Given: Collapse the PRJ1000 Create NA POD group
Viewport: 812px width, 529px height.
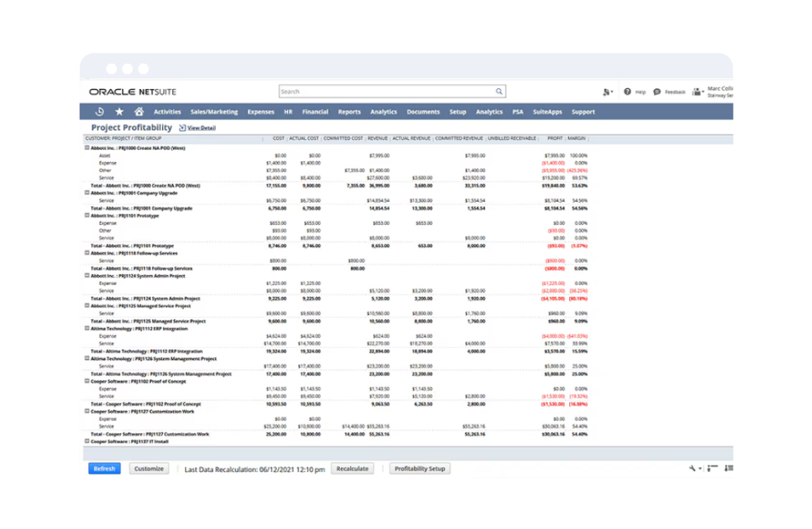Looking at the screenshot, I should (86, 148).
